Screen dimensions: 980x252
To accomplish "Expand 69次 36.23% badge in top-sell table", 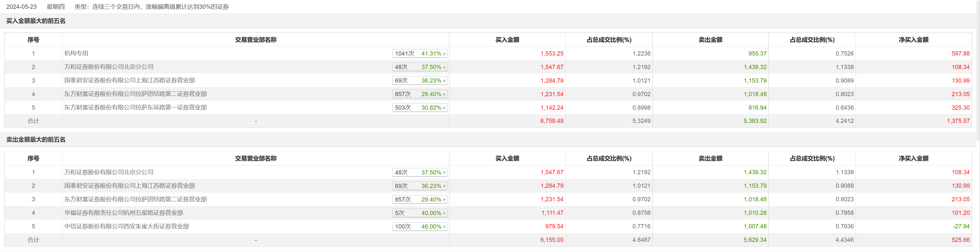I will (x=419, y=186).
